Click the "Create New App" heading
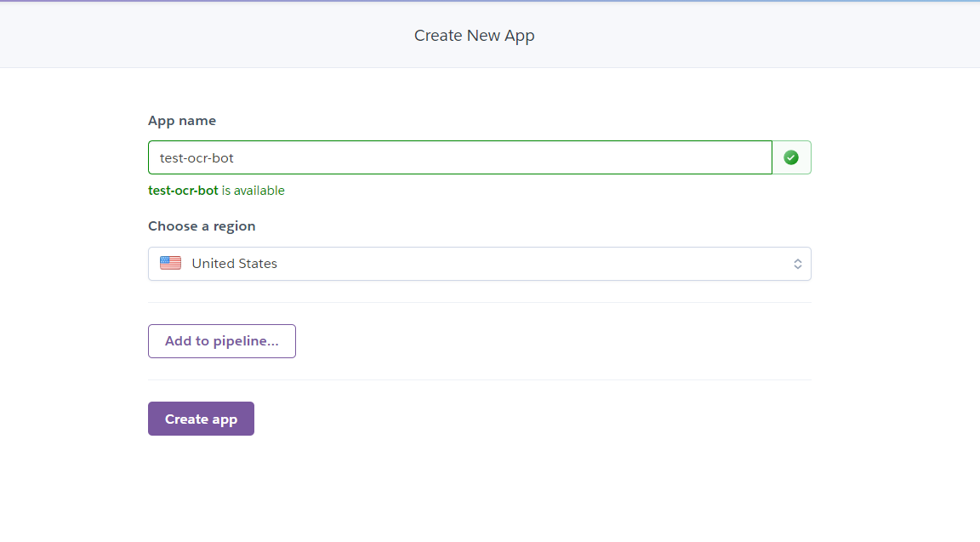This screenshot has height=542, width=980. click(475, 36)
